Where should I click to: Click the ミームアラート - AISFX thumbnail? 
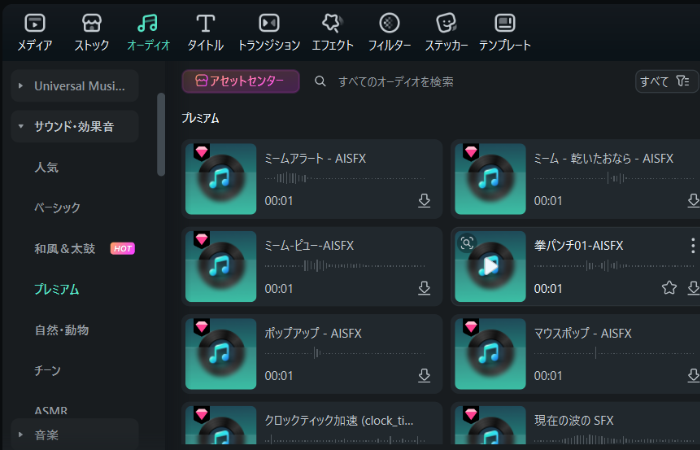pyautogui.click(x=221, y=179)
